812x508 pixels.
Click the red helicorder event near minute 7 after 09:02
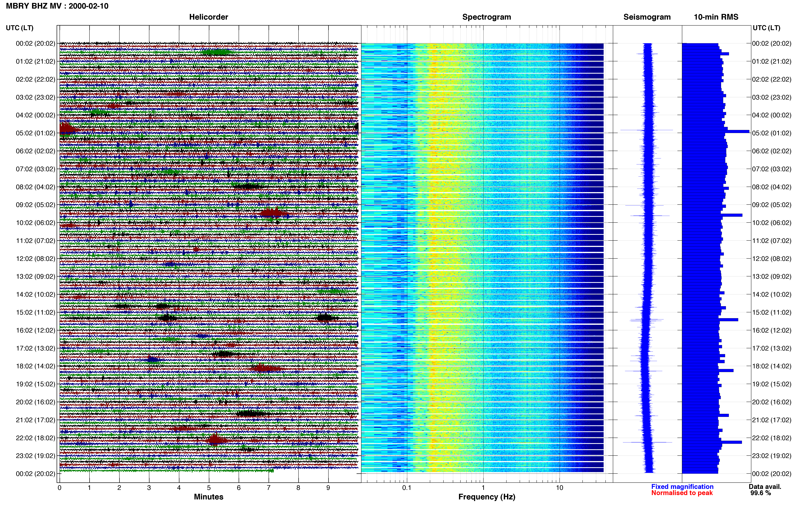(x=274, y=213)
